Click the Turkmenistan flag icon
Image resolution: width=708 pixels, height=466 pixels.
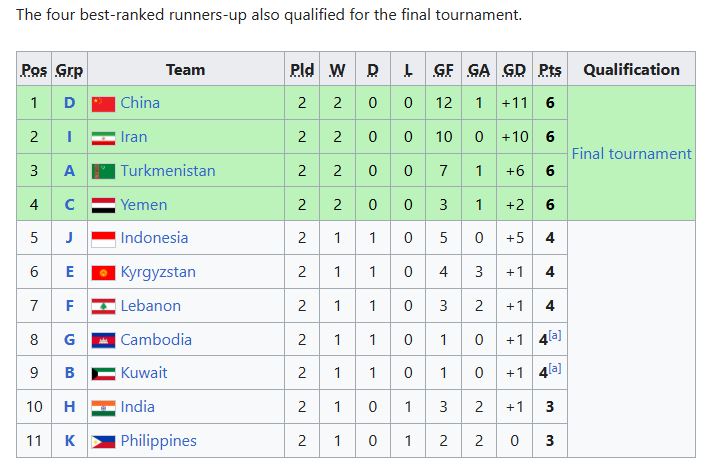click(x=103, y=172)
